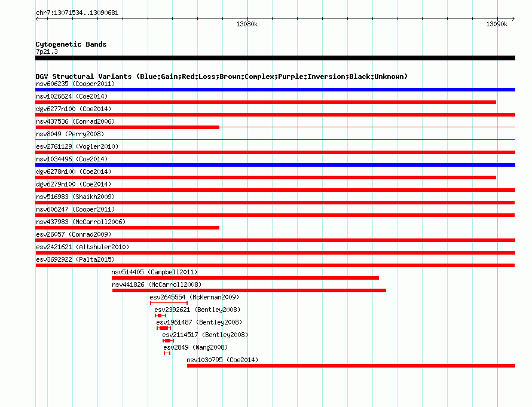Open the nsv1026624 (Coe2014) variant label

pyautogui.click(x=72, y=96)
